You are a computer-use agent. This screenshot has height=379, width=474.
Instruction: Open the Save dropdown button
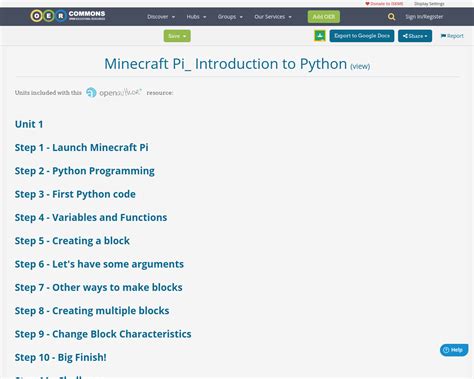click(177, 36)
